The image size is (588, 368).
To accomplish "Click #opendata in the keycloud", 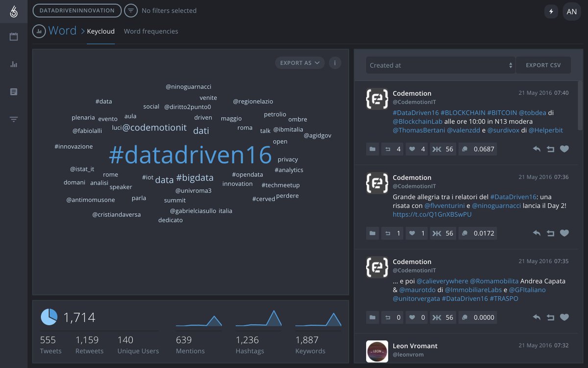I will coord(247,175).
